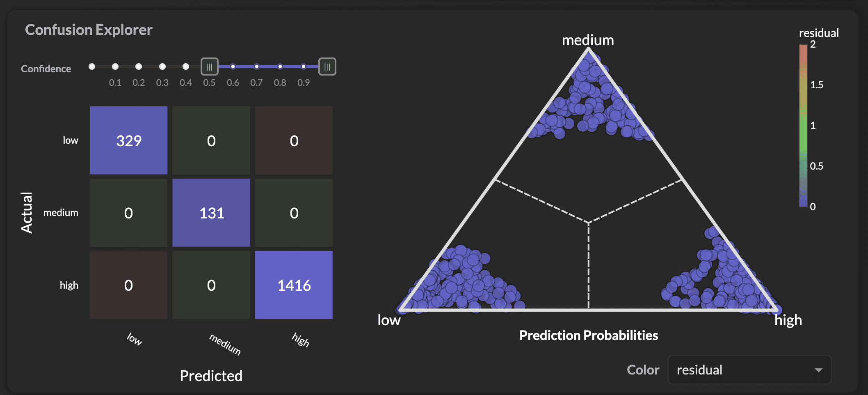Click the 'low' row label in the matrix
Image resolution: width=868 pixels, height=395 pixels.
(x=71, y=140)
